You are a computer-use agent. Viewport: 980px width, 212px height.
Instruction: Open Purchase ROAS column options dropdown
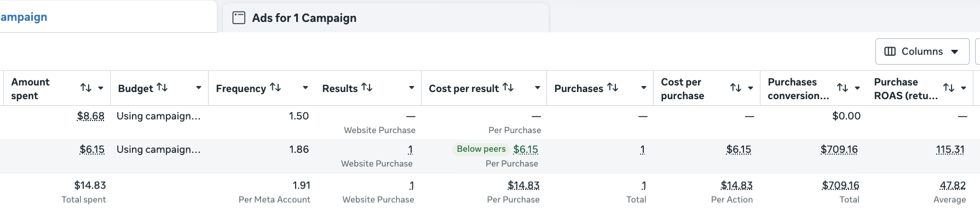point(964,88)
